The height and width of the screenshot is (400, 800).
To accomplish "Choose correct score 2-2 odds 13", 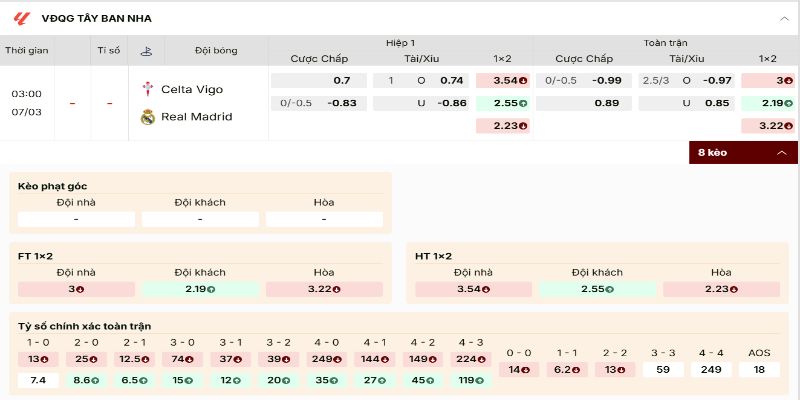I will [x=615, y=369].
